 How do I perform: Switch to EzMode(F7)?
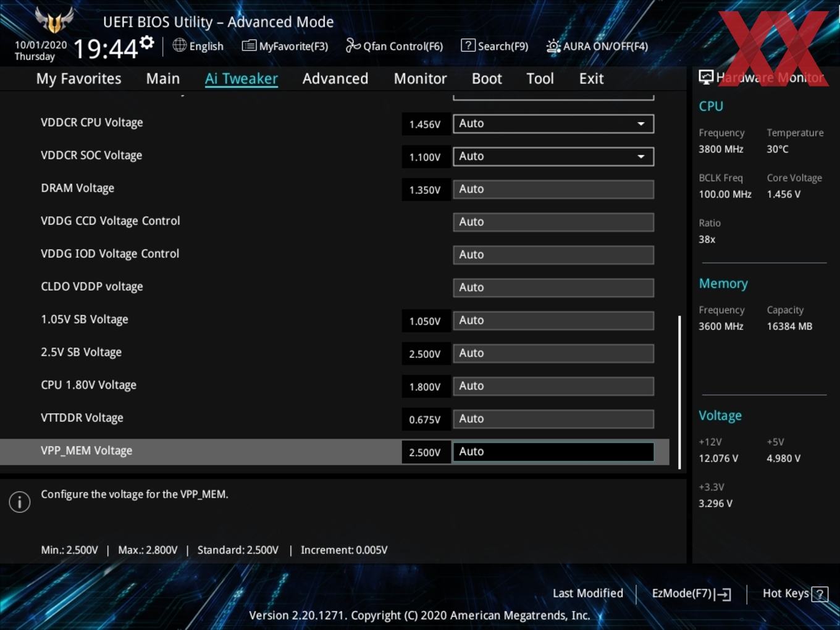(682, 594)
